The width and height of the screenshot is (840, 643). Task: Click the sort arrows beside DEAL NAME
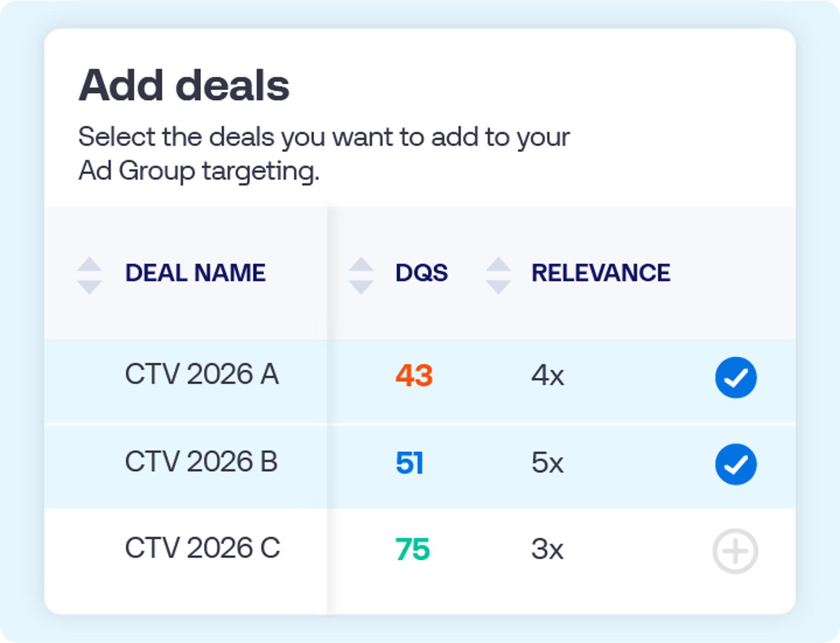pos(89,274)
